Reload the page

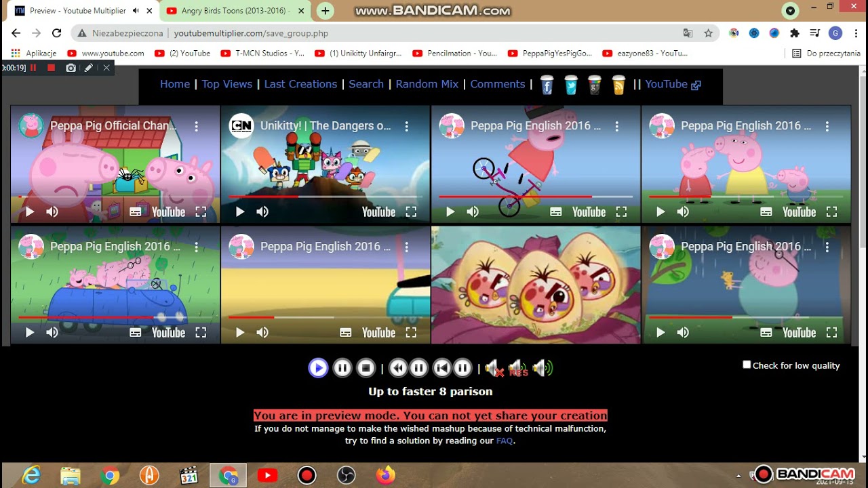pos(57,33)
